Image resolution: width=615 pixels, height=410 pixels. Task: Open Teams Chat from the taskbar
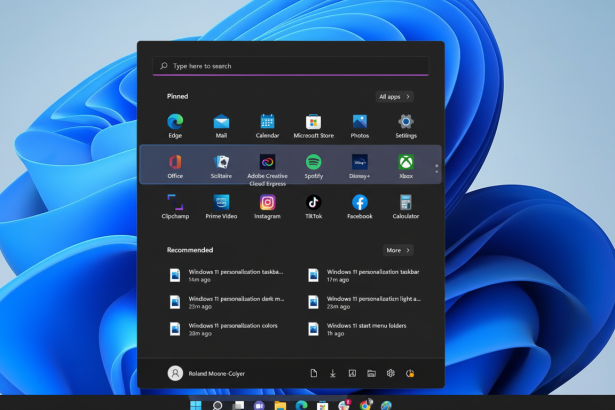pos(259,405)
